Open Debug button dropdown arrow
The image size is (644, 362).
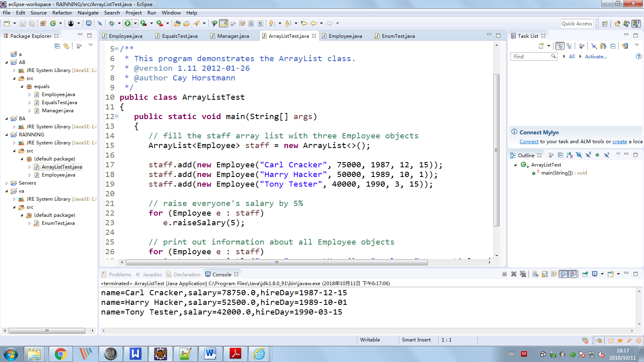(x=119, y=23)
